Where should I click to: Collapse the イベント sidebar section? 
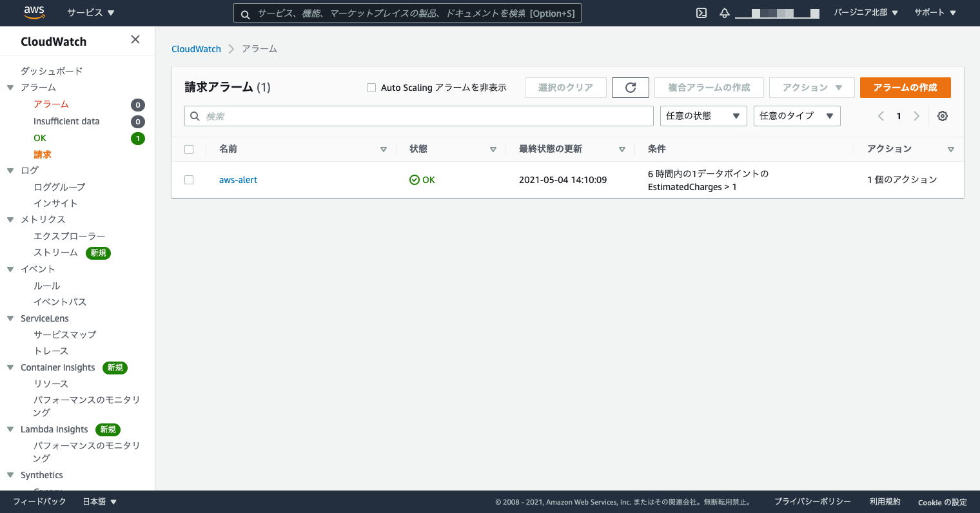pyautogui.click(x=10, y=269)
